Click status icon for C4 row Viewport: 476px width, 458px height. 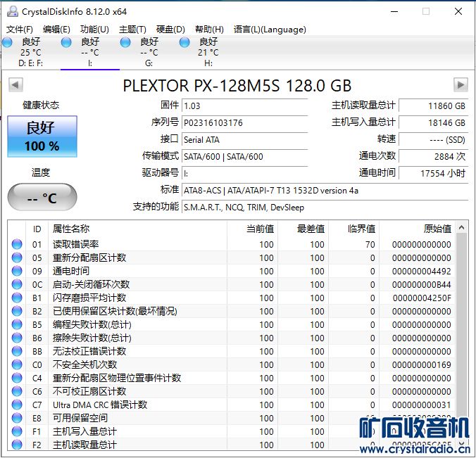(x=17, y=378)
